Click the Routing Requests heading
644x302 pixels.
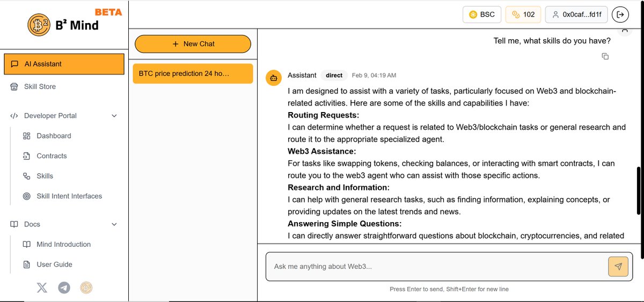point(324,115)
